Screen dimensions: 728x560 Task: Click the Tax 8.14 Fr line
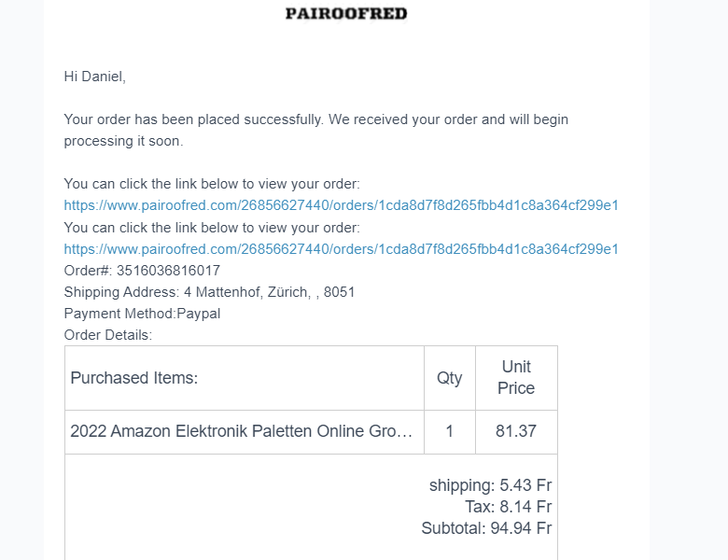tap(508, 507)
